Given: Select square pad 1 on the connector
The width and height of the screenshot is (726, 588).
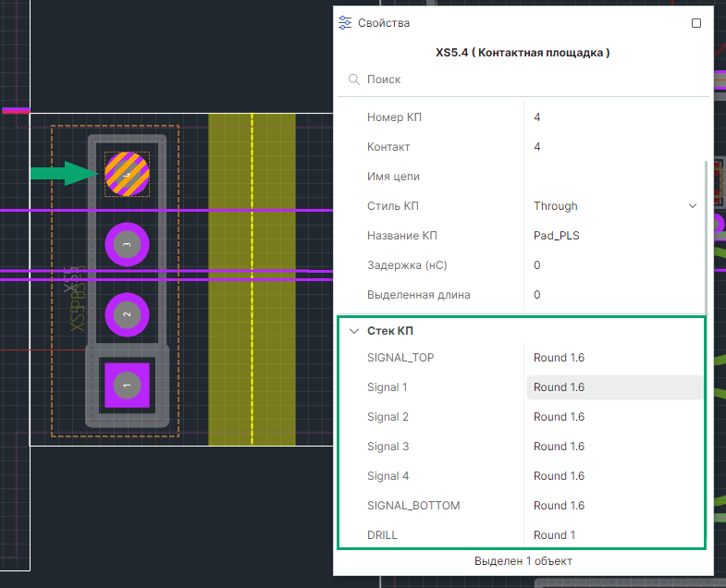Looking at the screenshot, I should [x=127, y=384].
